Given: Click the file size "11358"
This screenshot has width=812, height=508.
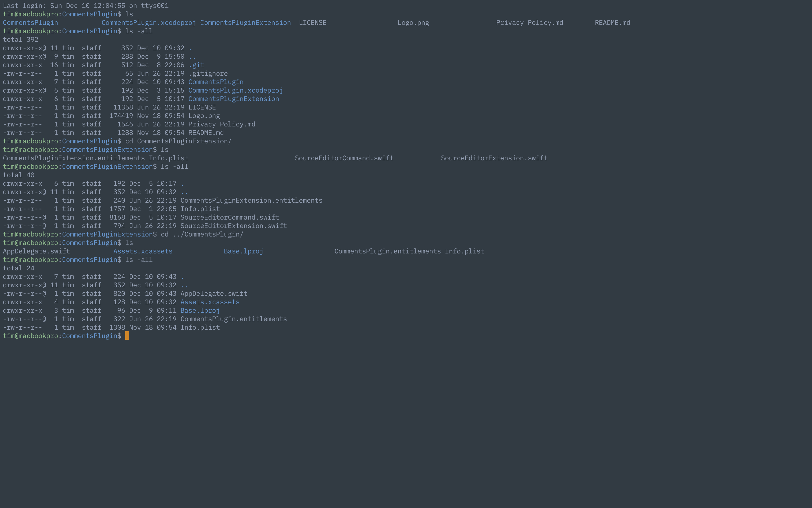Looking at the screenshot, I should [123, 107].
